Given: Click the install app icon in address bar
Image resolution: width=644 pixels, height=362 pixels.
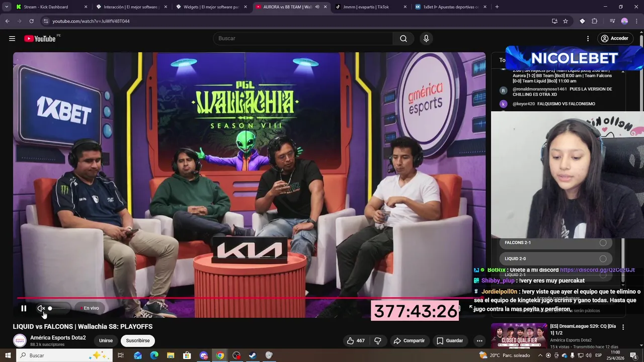Looking at the screenshot, I should click(x=554, y=21).
